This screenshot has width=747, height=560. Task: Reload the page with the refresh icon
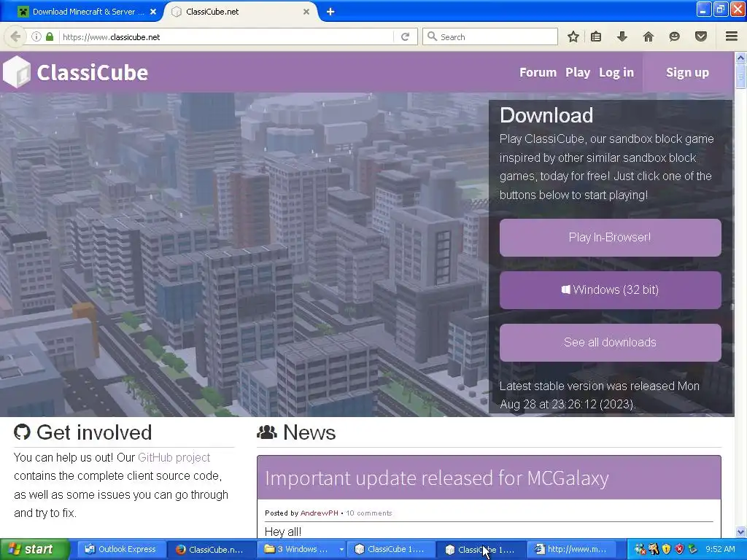coord(405,36)
